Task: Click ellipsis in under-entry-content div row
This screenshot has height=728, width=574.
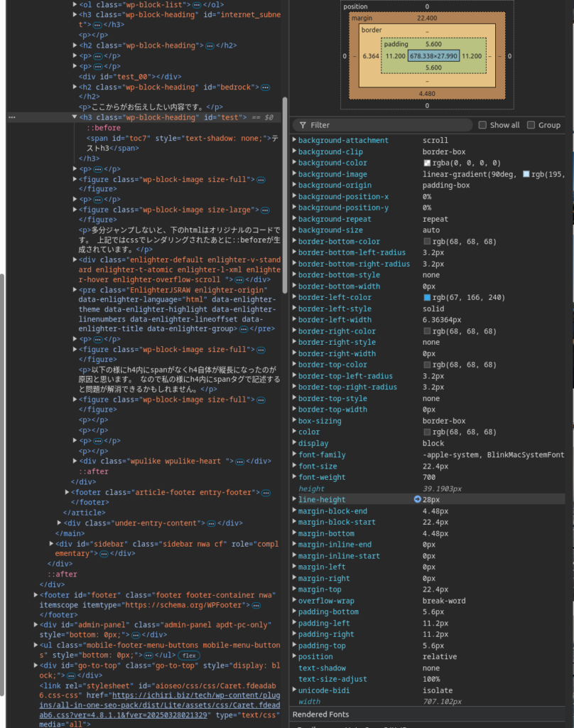Action: pos(211,524)
